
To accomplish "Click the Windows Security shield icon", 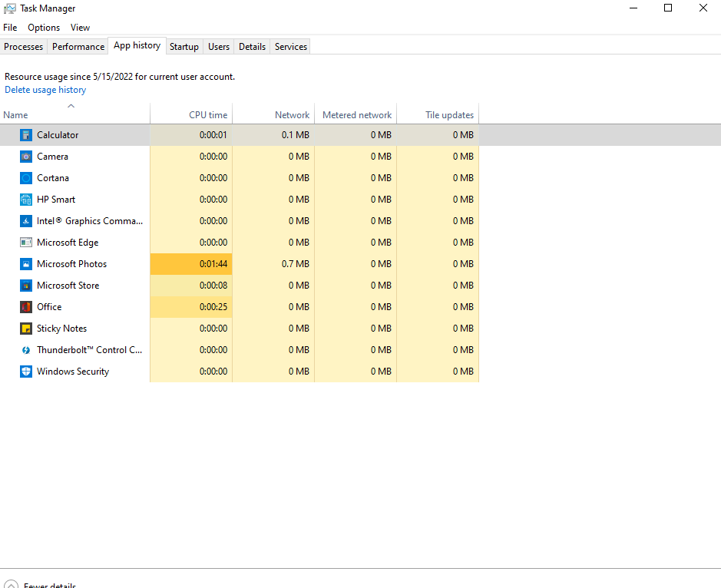I will point(26,372).
